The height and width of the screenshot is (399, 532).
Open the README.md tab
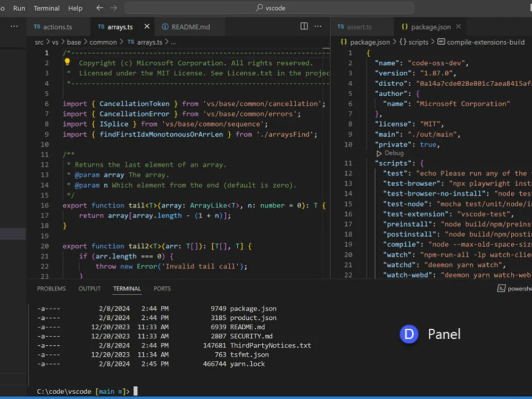click(x=190, y=27)
